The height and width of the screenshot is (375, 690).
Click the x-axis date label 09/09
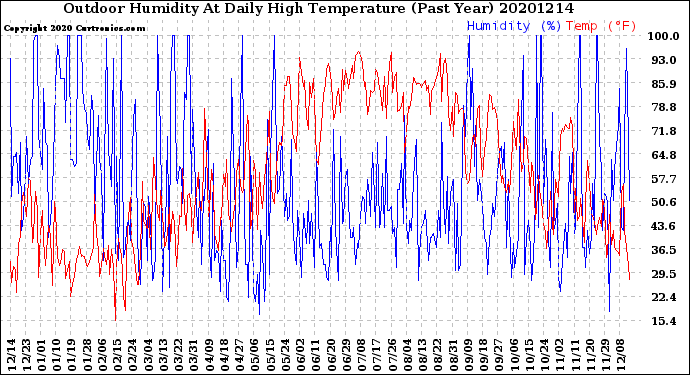pos(468,355)
